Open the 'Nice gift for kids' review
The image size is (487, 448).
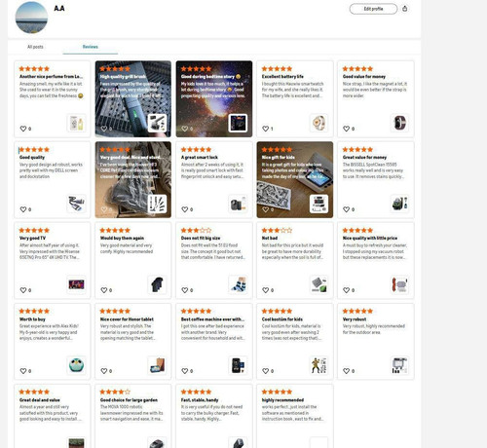click(x=295, y=179)
